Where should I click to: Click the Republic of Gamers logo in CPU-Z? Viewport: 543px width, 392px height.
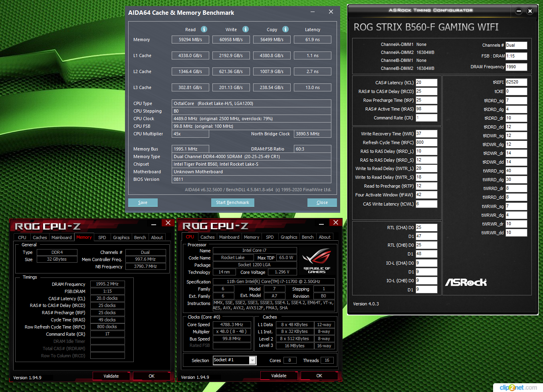[317, 261]
